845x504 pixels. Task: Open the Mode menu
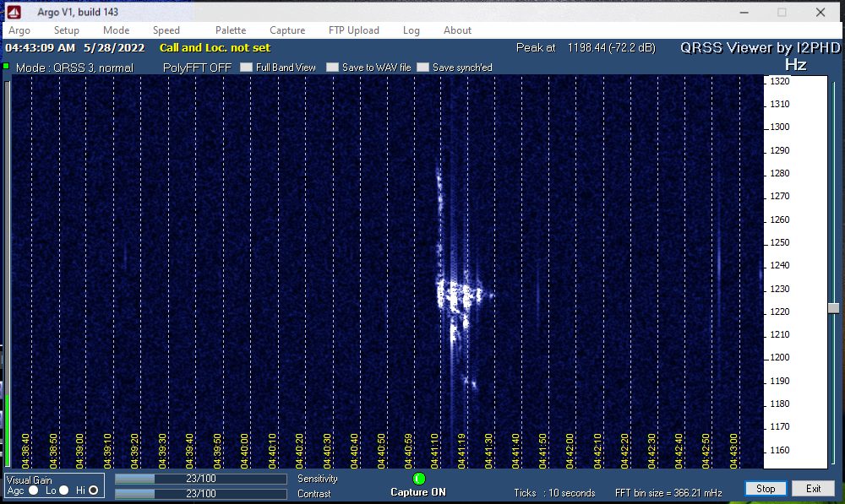(116, 30)
